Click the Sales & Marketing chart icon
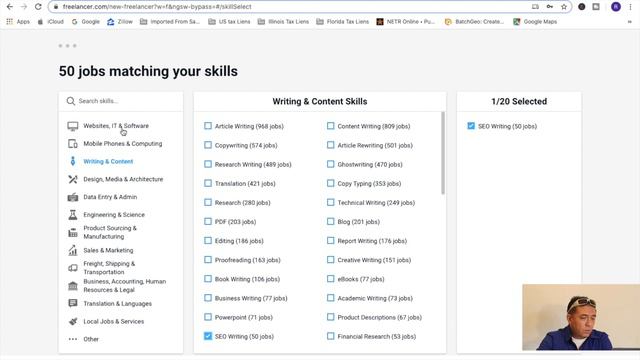 tap(73, 250)
